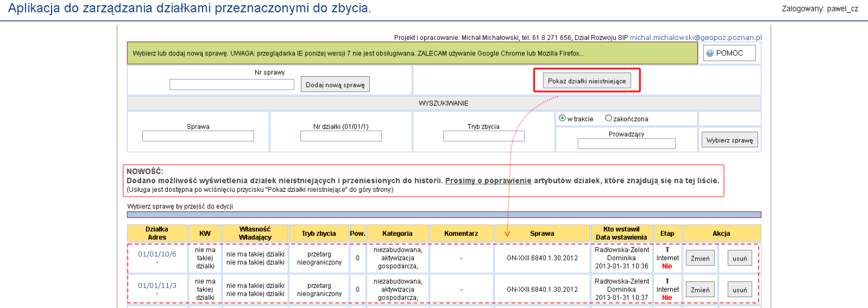Click the 'Komentarz' column header
868x308 pixels.
click(461, 233)
